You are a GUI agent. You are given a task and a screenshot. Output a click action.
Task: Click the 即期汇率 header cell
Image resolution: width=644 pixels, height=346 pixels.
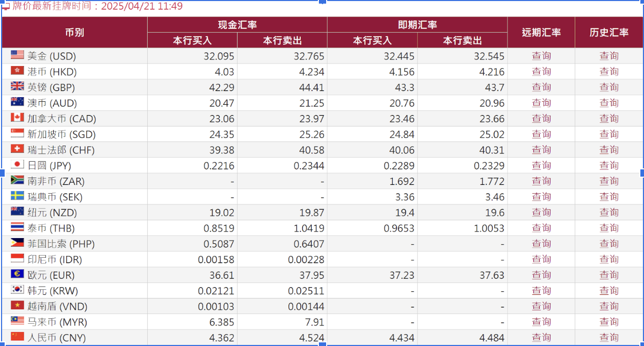pyautogui.click(x=417, y=24)
